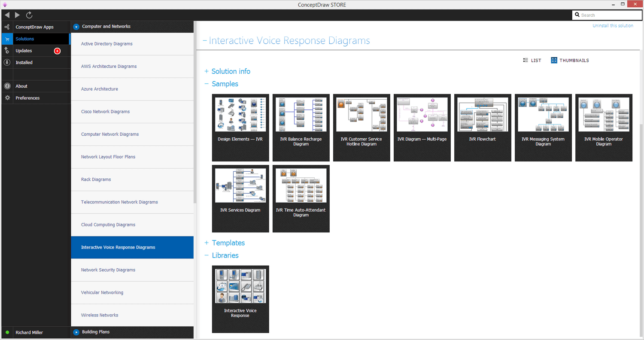Image resolution: width=644 pixels, height=340 pixels.
Task: Select Solutions in the sidebar
Action: click(x=35, y=39)
